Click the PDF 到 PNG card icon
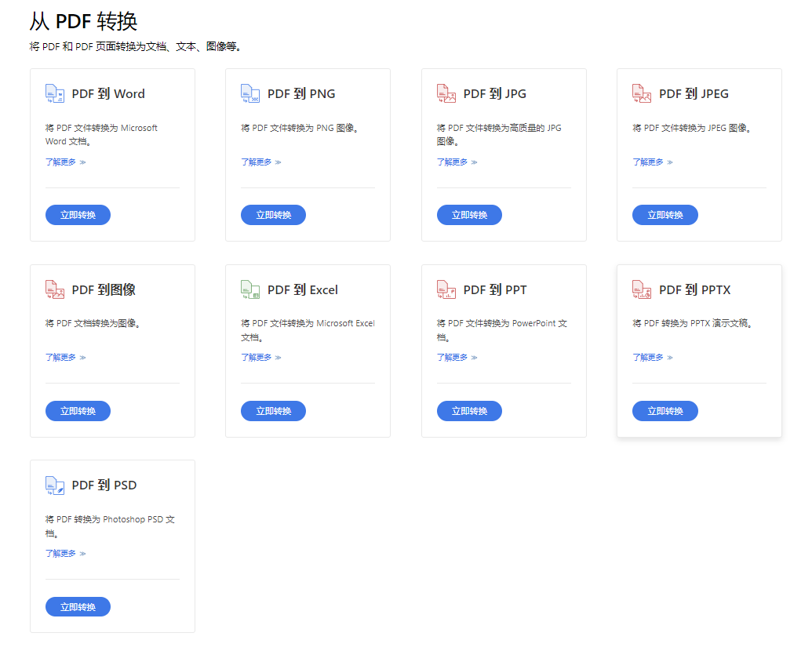Image resolution: width=812 pixels, height=651 pixels. click(x=250, y=94)
